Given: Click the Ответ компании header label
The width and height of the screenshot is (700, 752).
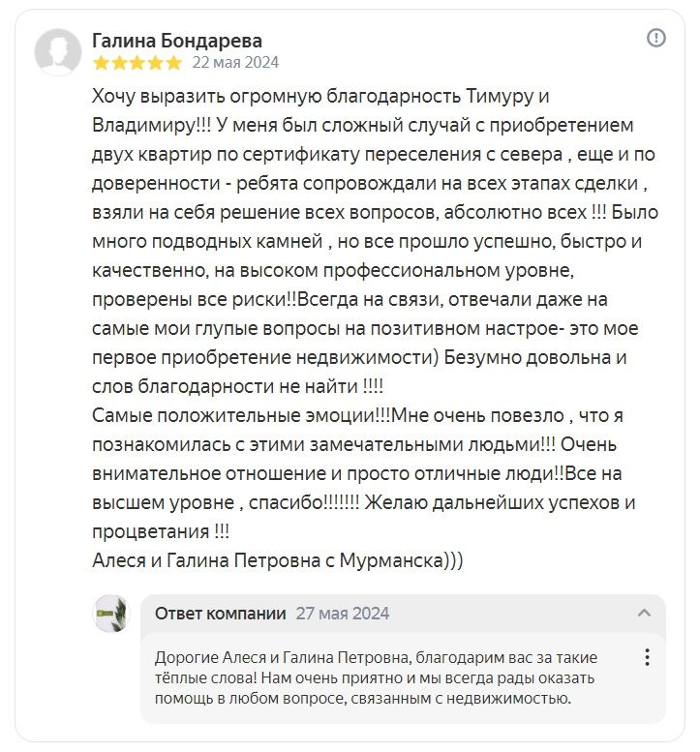Looking at the screenshot, I should pos(220,614).
